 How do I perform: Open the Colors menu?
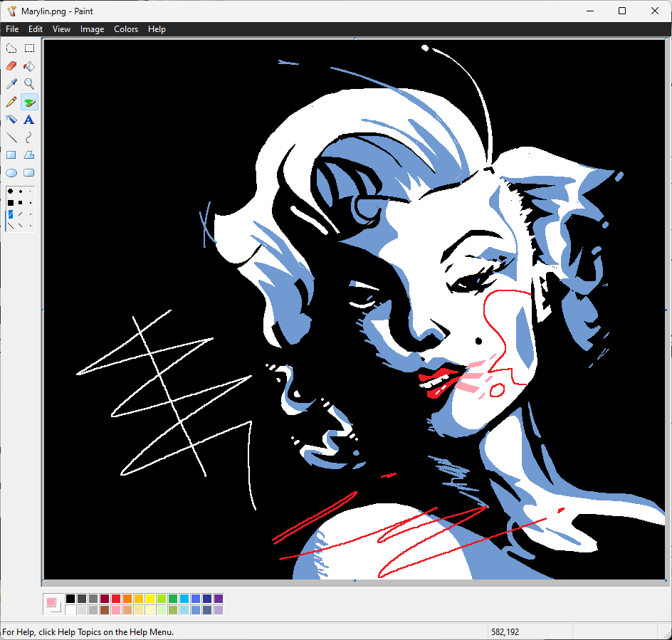point(126,29)
